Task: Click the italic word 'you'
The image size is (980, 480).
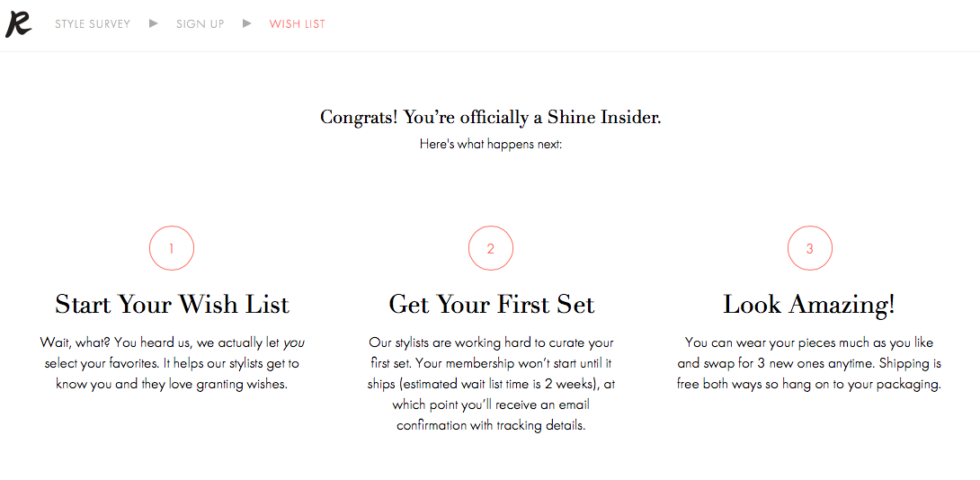Action: [294, 343]
